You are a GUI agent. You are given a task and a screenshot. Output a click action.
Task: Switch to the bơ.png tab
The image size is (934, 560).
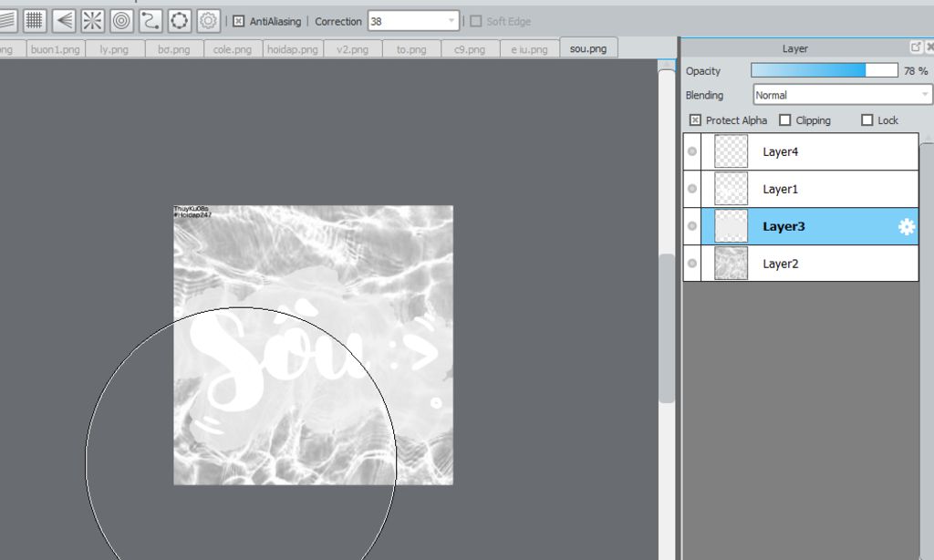[174, 49]
